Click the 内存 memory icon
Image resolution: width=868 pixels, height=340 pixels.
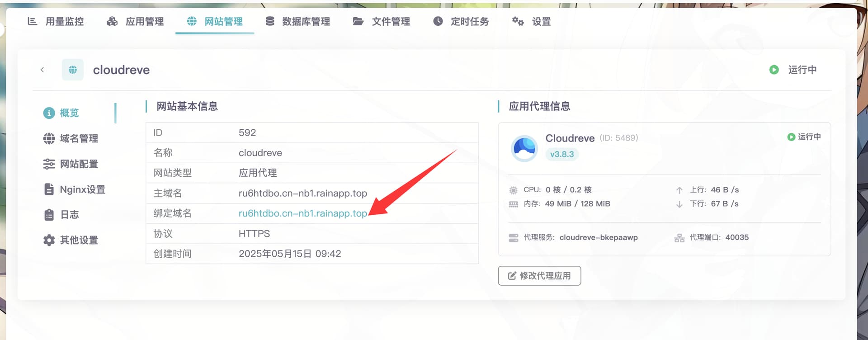(x=513, y=204)
